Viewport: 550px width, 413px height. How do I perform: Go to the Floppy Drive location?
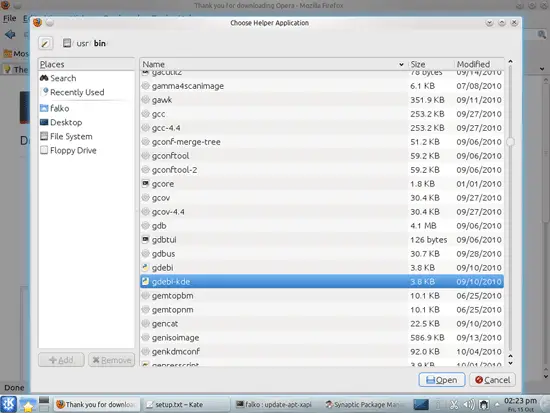(x=68, y=151)
